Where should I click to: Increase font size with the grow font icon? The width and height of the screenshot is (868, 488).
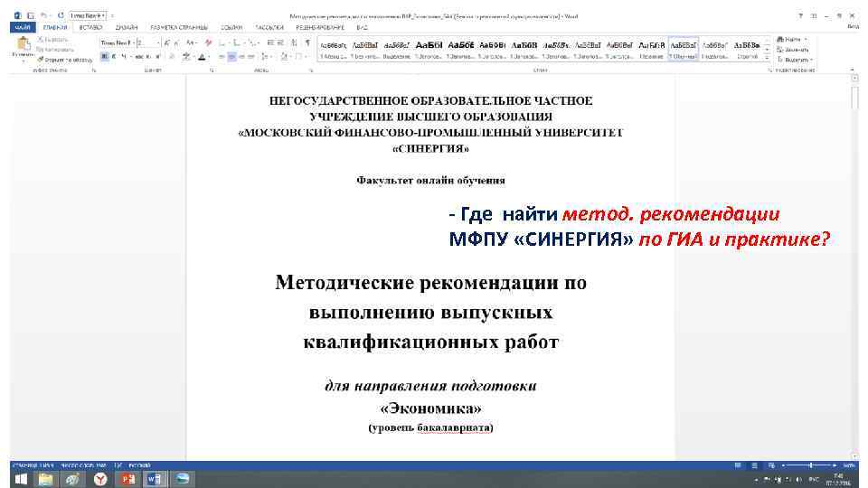tap(166, 42)
